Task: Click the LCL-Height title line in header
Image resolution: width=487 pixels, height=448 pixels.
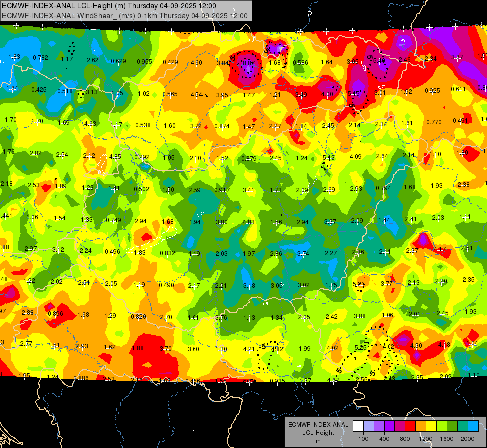Action: [x=109, y=6]
